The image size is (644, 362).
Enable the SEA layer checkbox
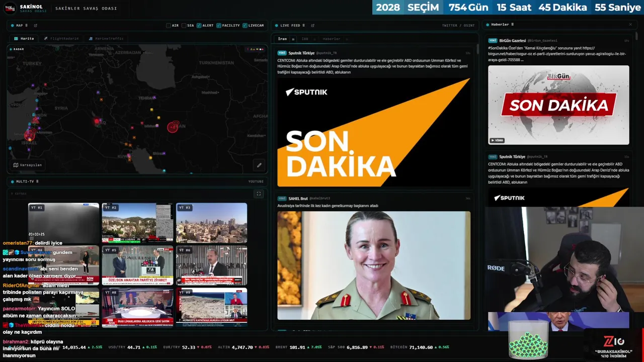tap(184, 25)
